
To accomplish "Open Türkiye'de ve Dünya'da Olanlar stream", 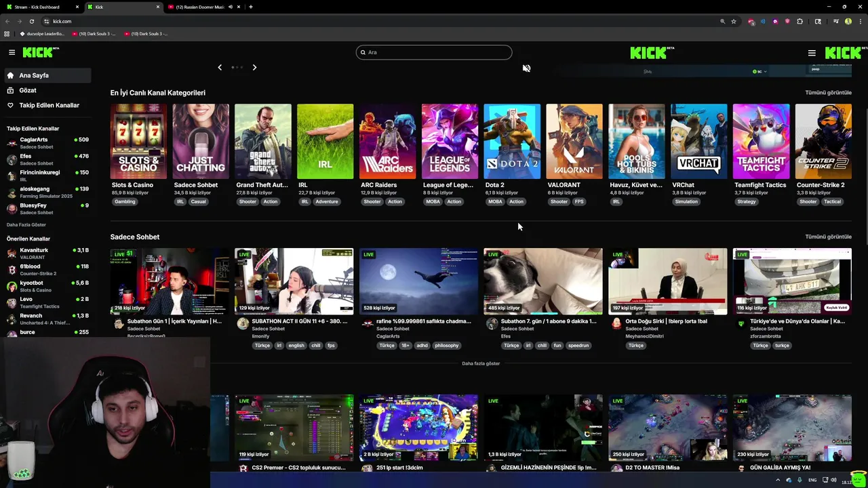I will pyautogui.click(x=792, y=281).
